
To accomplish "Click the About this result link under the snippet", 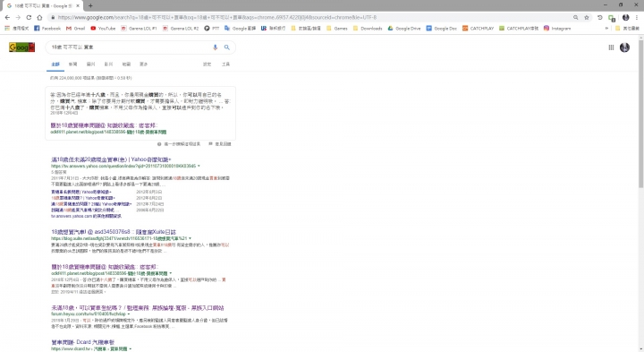I will point(179,144).
